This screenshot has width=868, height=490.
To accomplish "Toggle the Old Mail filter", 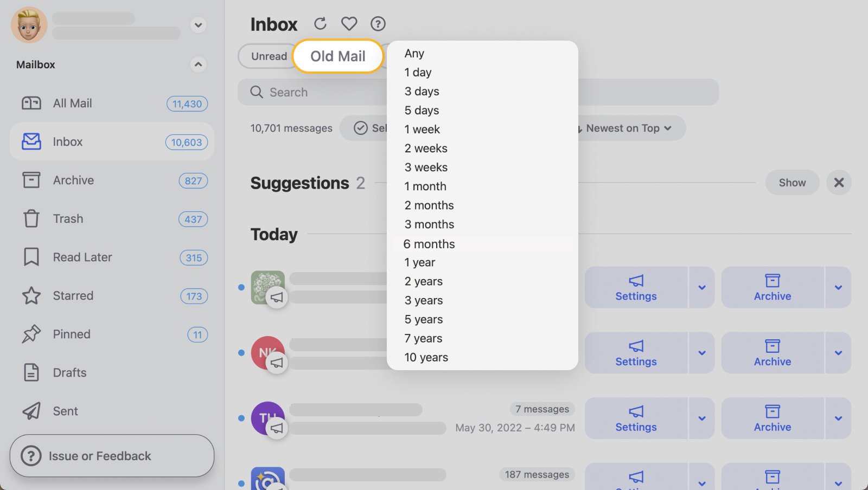I will coord(337,56).
